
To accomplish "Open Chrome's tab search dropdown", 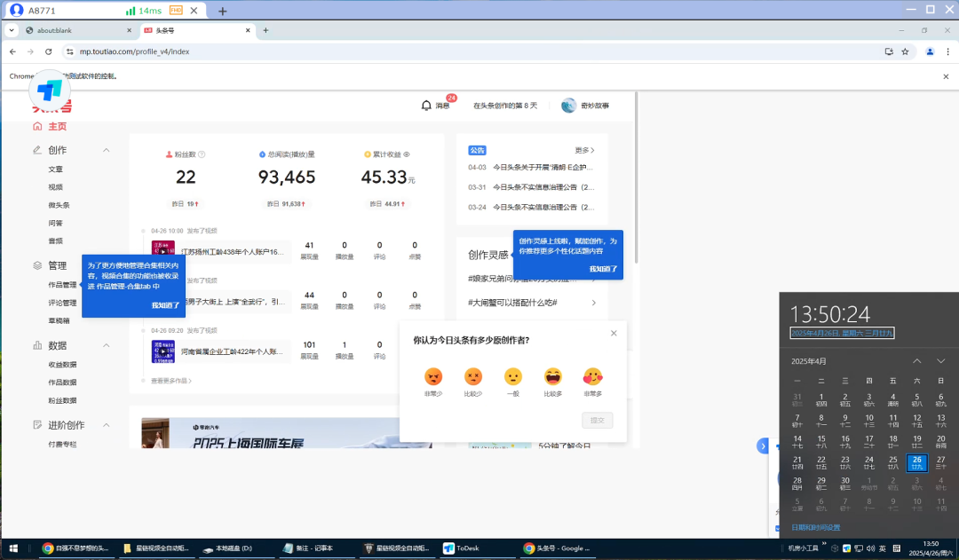I will [12, 30].
